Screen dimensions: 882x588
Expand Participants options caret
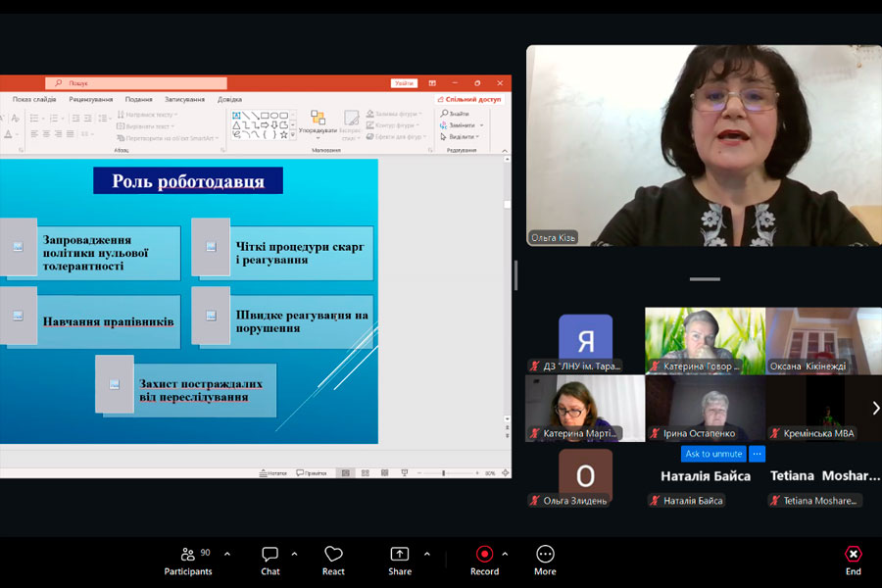[227, 555]
